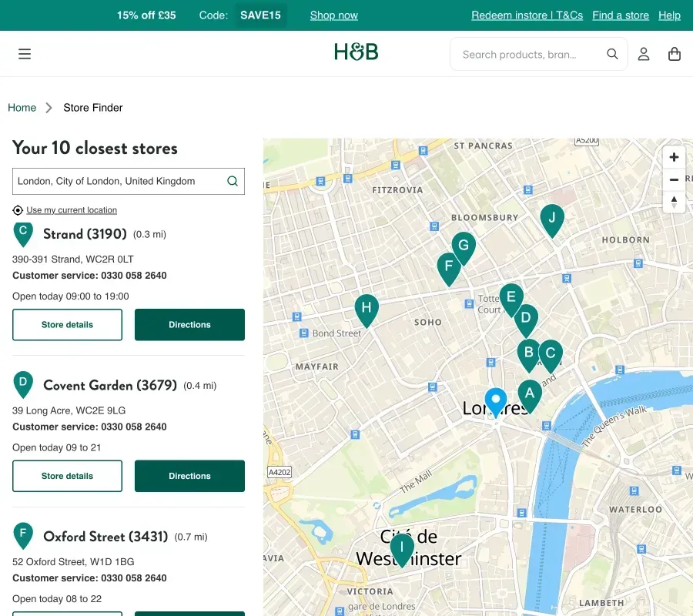
Task: Get Directions to Covent Garden store
Action: click(189, 476)
